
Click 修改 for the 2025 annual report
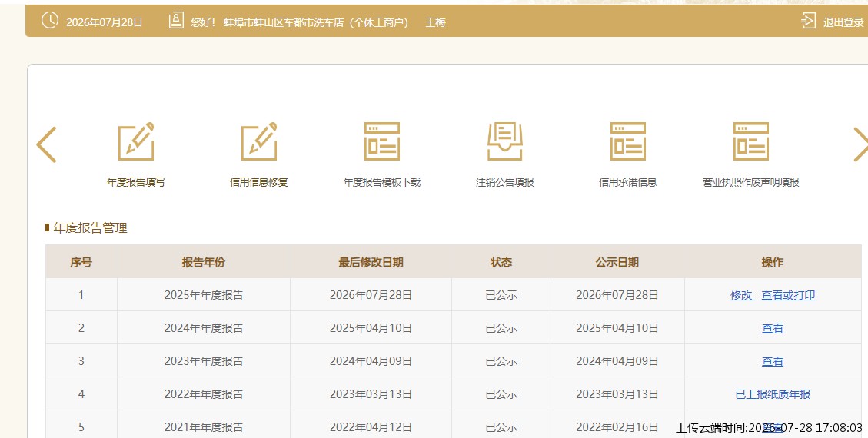(x=742, y=295)
